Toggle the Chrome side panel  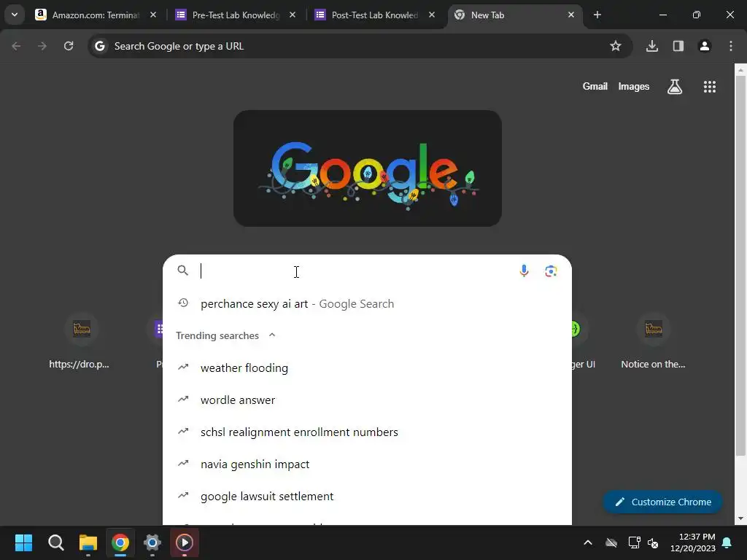[678, 46]
